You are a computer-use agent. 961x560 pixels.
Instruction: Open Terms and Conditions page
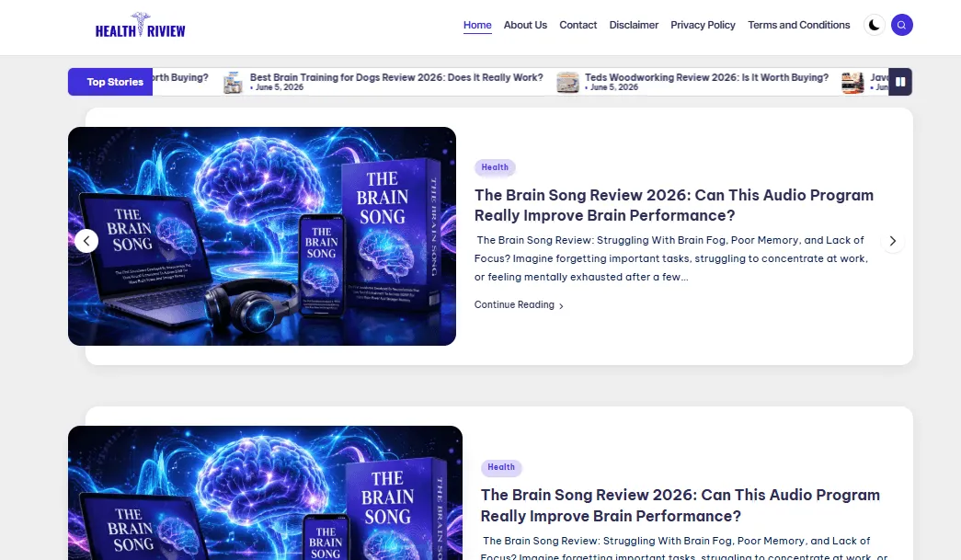[798, 25]
